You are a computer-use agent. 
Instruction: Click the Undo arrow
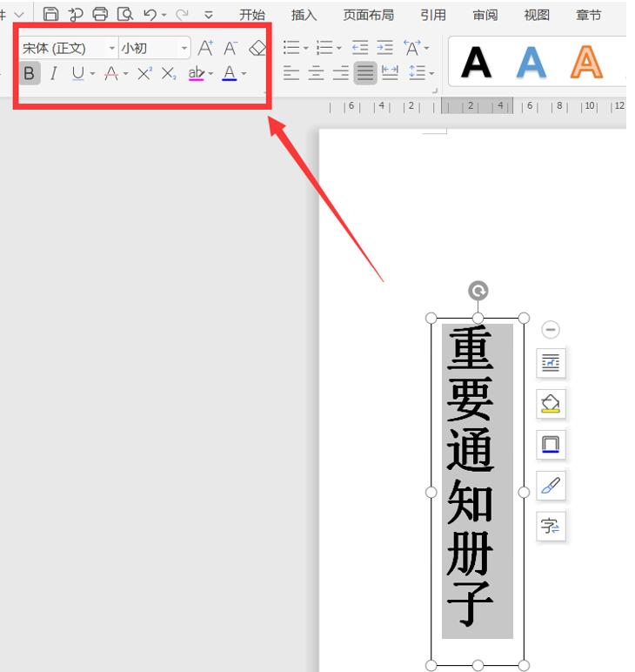point(150,15)
